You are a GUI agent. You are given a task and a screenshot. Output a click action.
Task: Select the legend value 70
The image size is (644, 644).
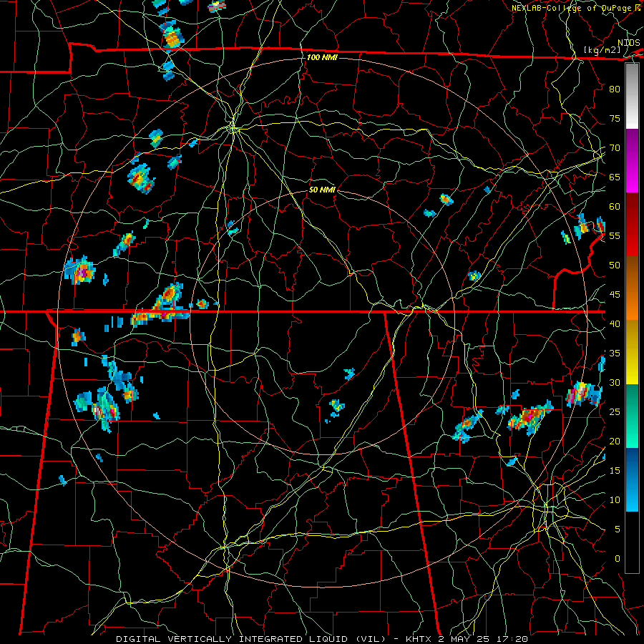(x=615, y=148)
